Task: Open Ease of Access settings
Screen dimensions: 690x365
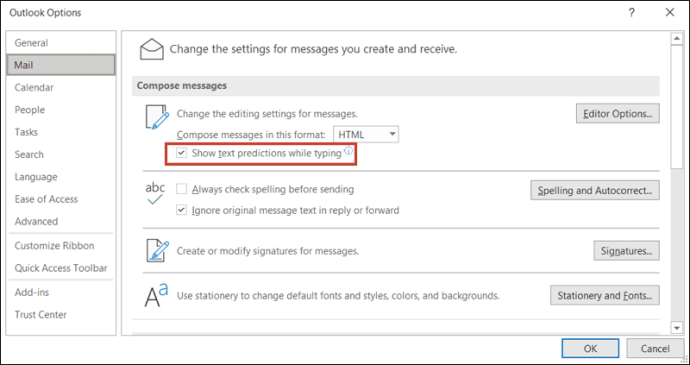Action: (61, 199)
